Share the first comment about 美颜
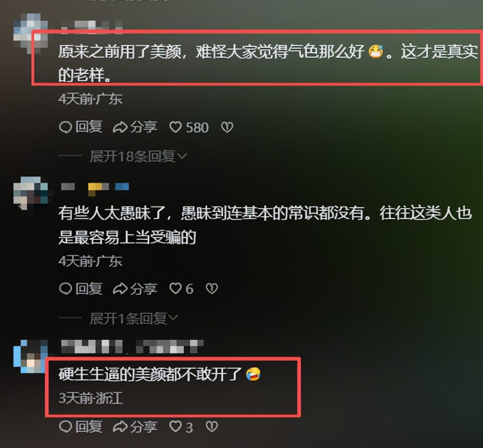 135,127
